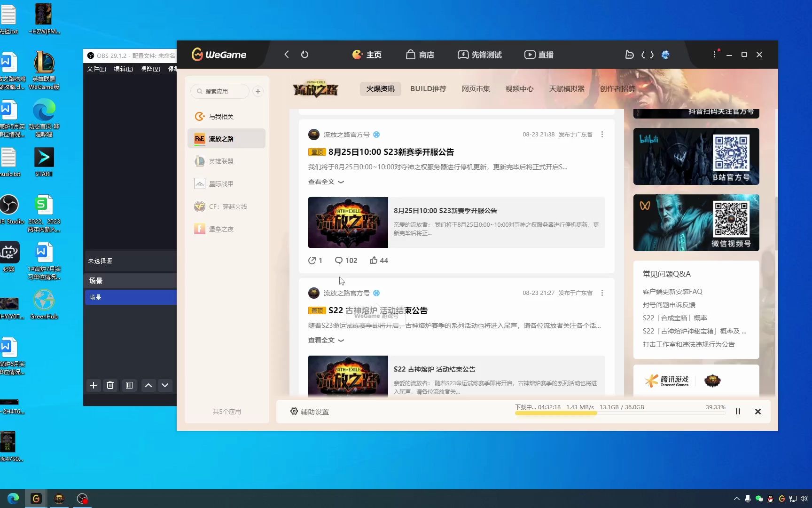Image resolution: width=812 pixels, height=508 pixels.
Task: Open S22「合成宝箱」概率 link
Action: tap(675, 318)
